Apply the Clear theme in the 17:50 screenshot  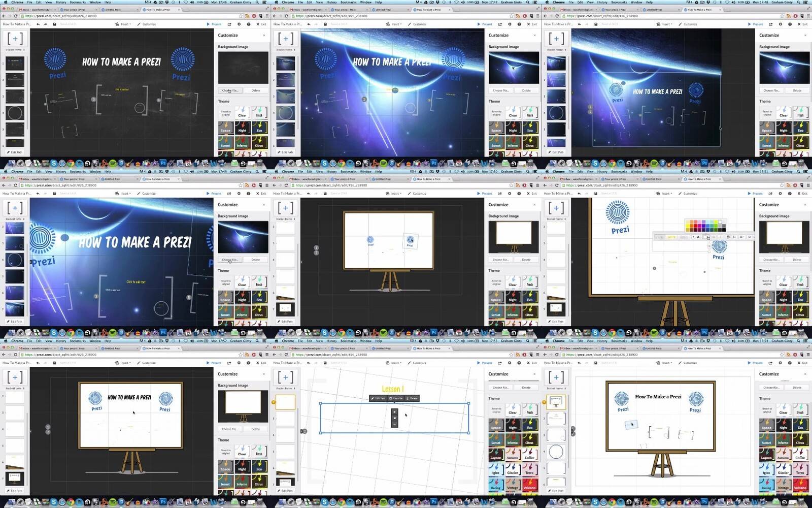[x=513, y=282]
